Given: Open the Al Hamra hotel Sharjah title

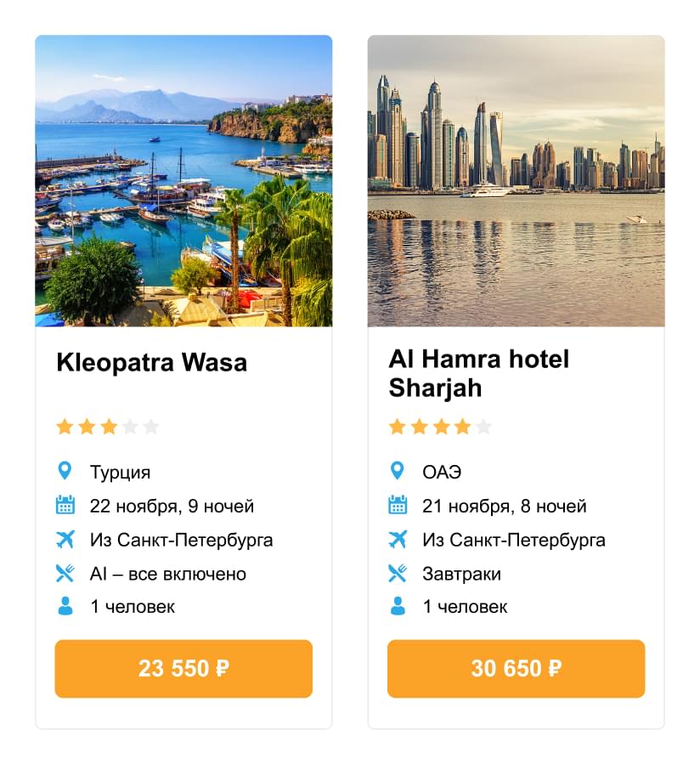Looking at the screenshot, I should point(478,373).
